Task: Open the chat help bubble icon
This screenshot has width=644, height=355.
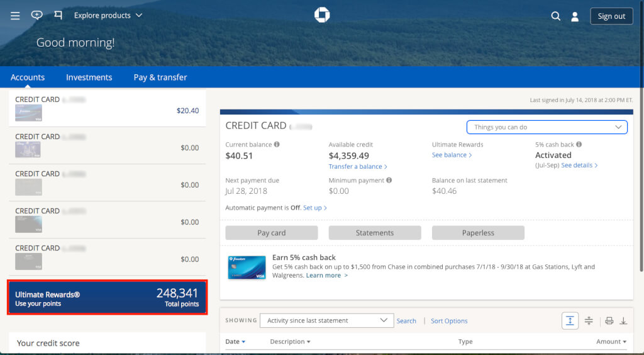Action: pos(36,15)
